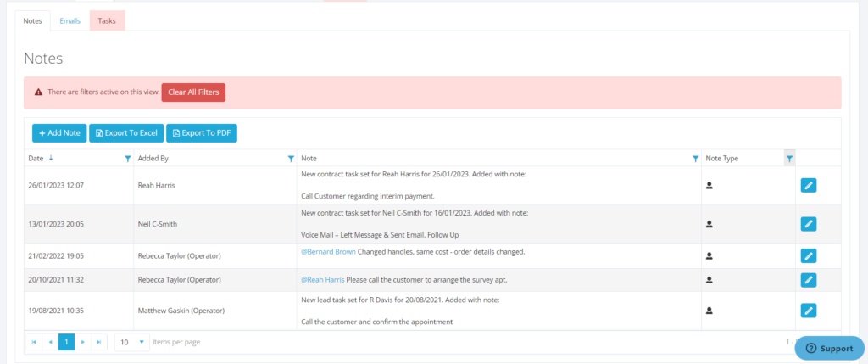Click the filter icon in Date column
Viewport: 868px width, 364px height.
[128, 159]
